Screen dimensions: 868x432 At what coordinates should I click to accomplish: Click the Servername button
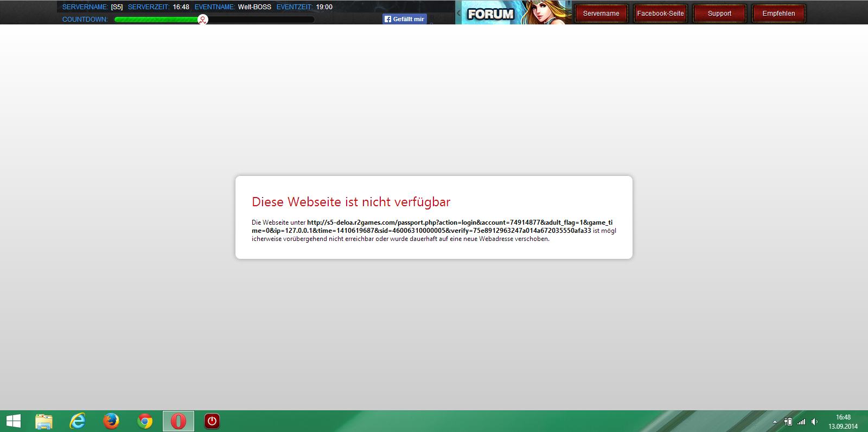click(601, 14)
